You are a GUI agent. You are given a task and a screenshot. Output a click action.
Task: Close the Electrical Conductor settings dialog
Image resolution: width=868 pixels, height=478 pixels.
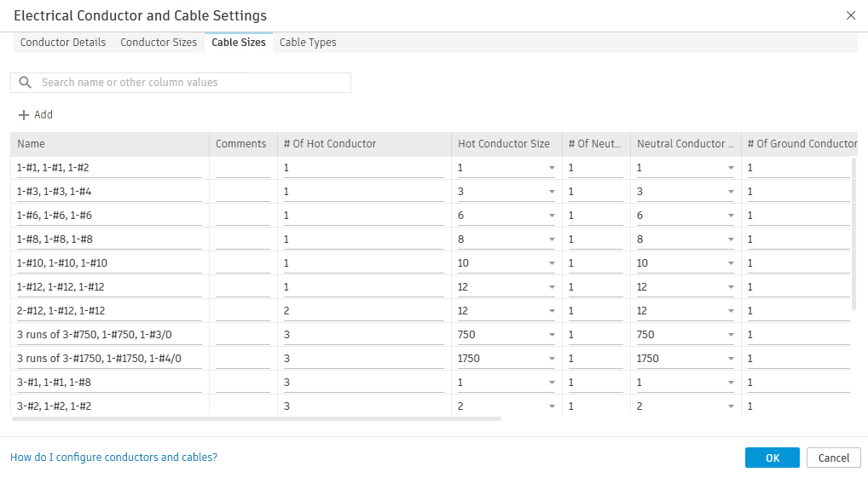(850, 15)
